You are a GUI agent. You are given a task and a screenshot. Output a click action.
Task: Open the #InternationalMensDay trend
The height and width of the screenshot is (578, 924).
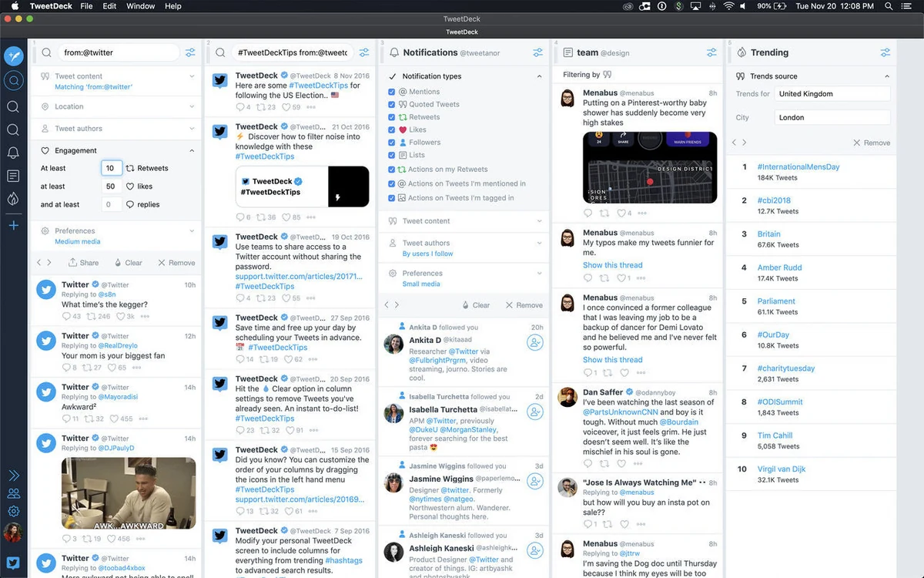coord(798,166)
